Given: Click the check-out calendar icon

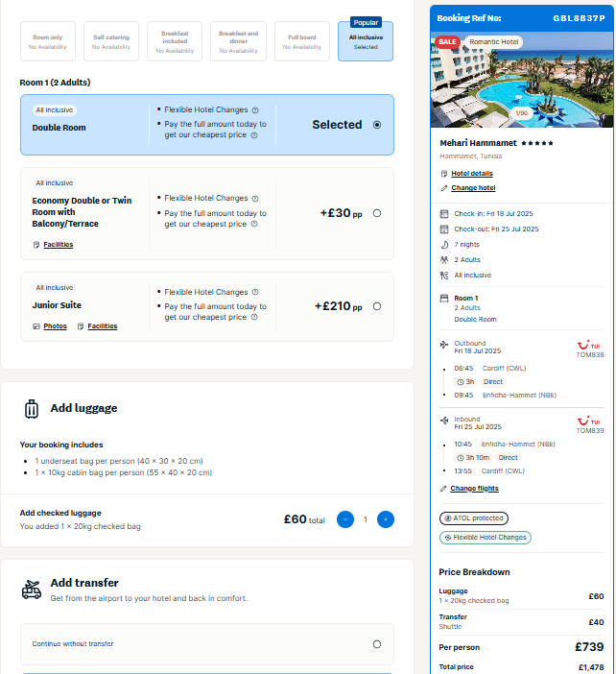Looking at the screenshot, I should coord(444,229).
